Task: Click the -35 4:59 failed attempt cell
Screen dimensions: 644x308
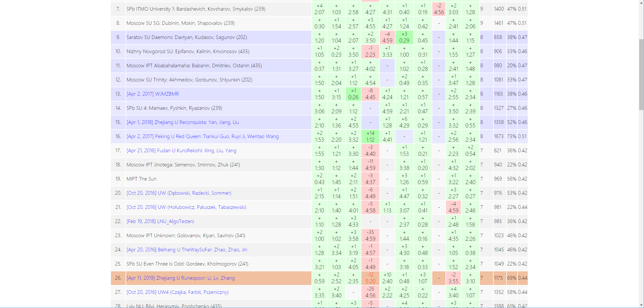Action: click(x=370, y=235)
